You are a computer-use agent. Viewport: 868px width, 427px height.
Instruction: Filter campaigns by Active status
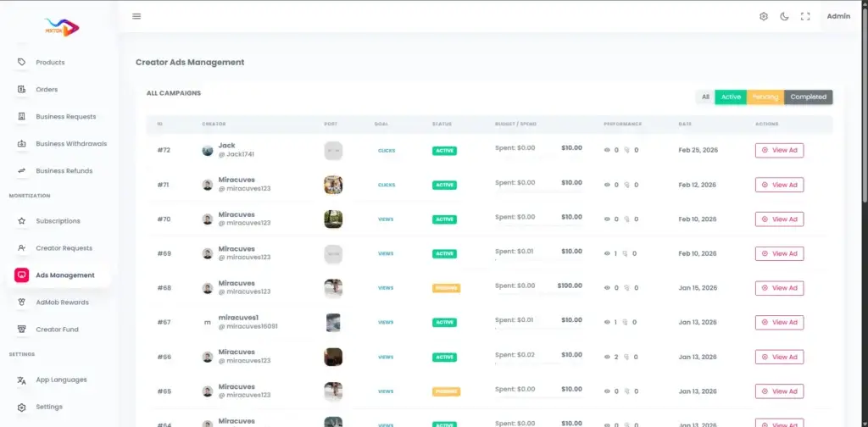(x=731, y=97)
